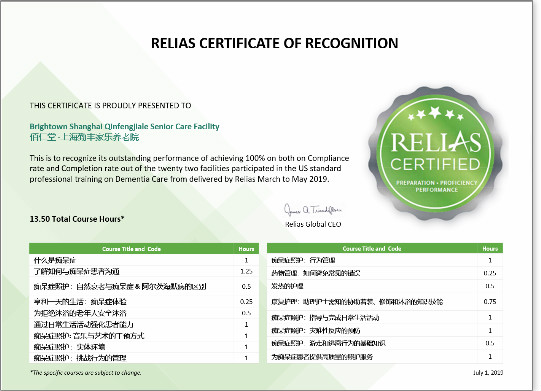
Task: Select the green Chinese facility name line
Action: (84, 137)
